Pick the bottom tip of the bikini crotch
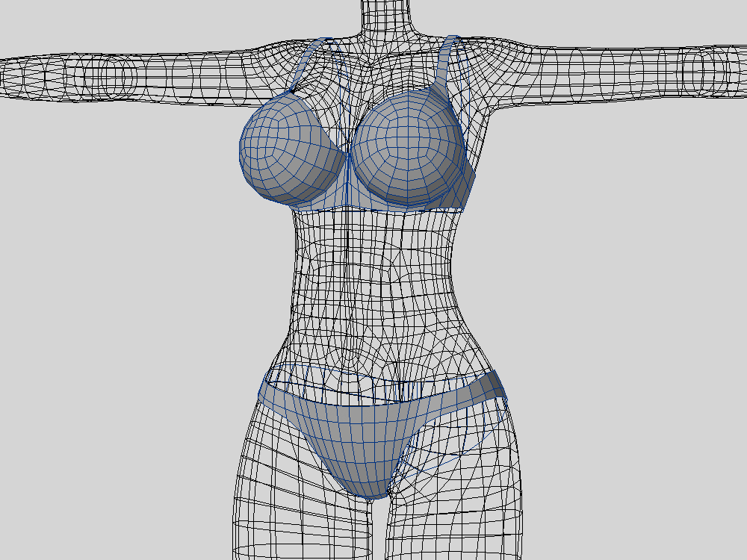 pyautogui.click(x=370, y=491)
